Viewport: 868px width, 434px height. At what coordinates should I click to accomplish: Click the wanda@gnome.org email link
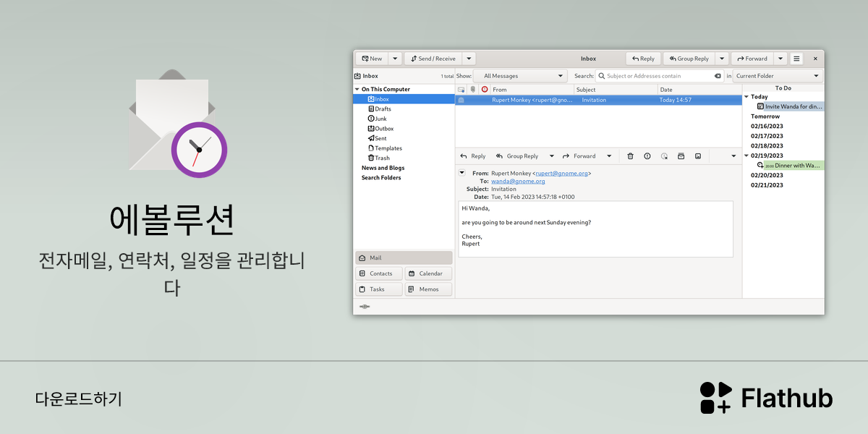518,182
